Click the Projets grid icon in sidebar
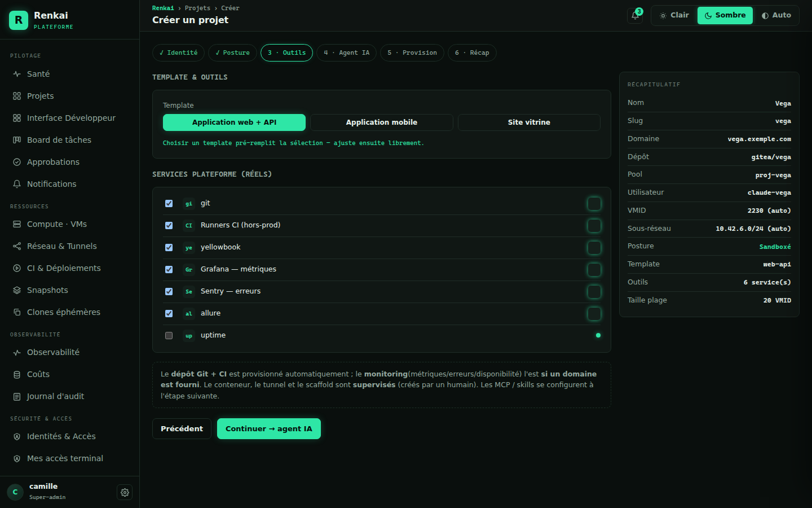Screen dimensions: 812x508 click(x=17, y=96)
